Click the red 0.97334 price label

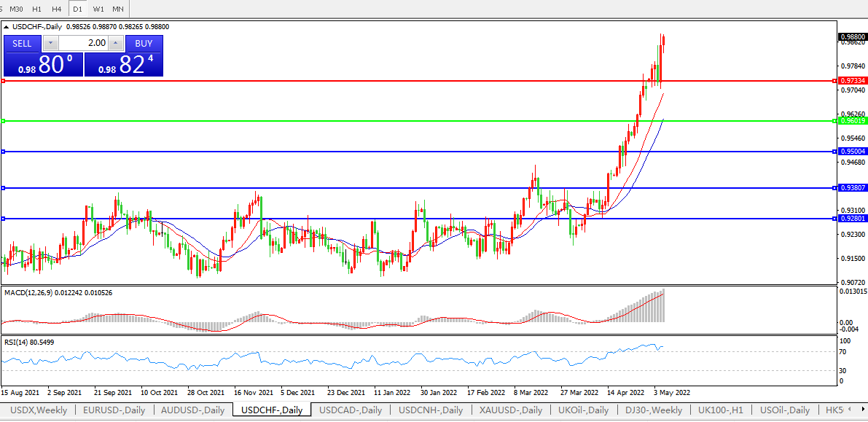[x=852, y=81]
